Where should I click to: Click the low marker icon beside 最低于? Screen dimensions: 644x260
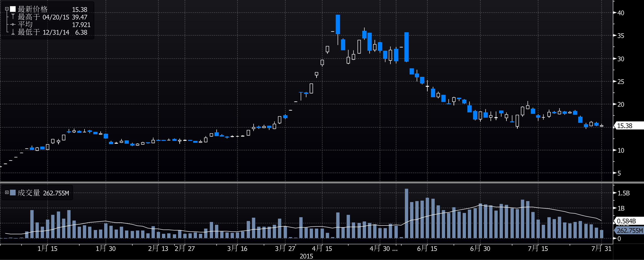point(13,32)
